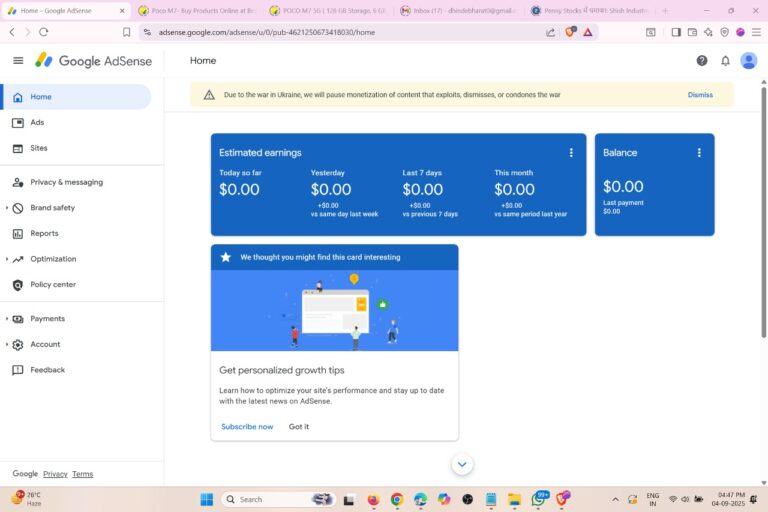Viewport: 768px width, 512px height.
Task: Click the Subscribe now link
Action: click(x=247, y=427)
